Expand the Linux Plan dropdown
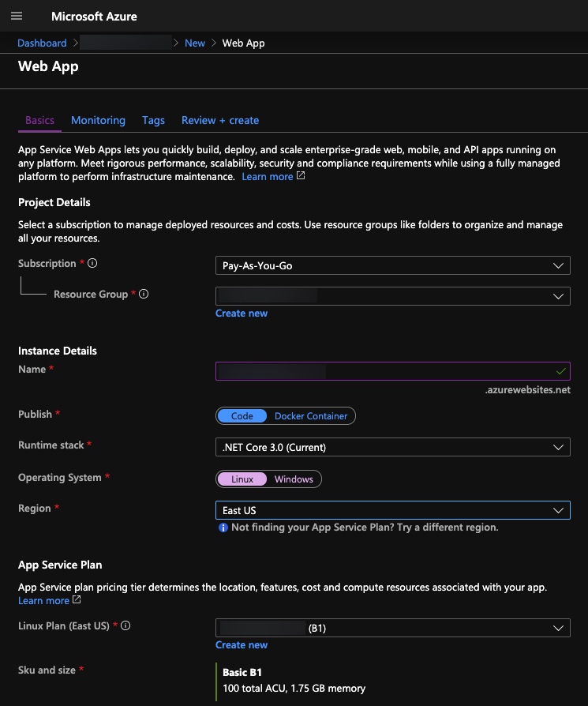This screenshot has height=706, width=588. [392, 629]
